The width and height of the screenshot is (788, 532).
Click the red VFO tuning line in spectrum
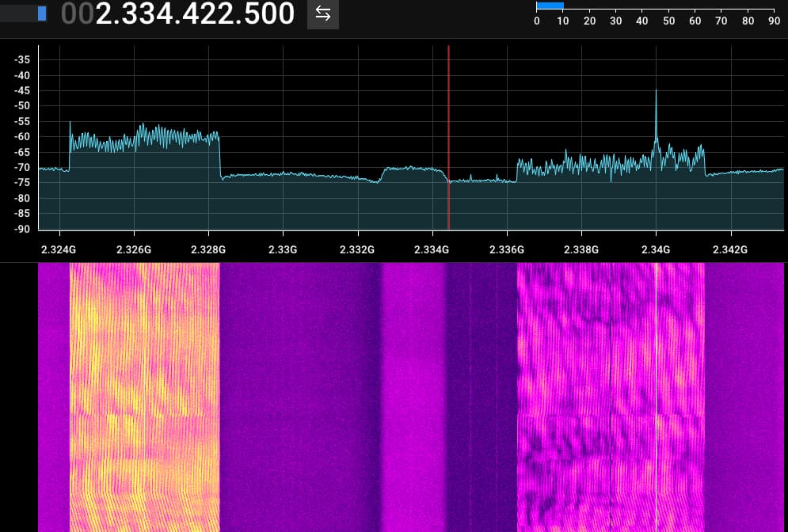point(449,138)
